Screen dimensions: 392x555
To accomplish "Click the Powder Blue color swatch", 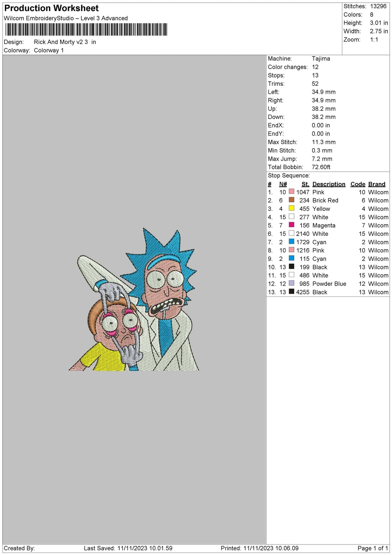I will [291, 283].
